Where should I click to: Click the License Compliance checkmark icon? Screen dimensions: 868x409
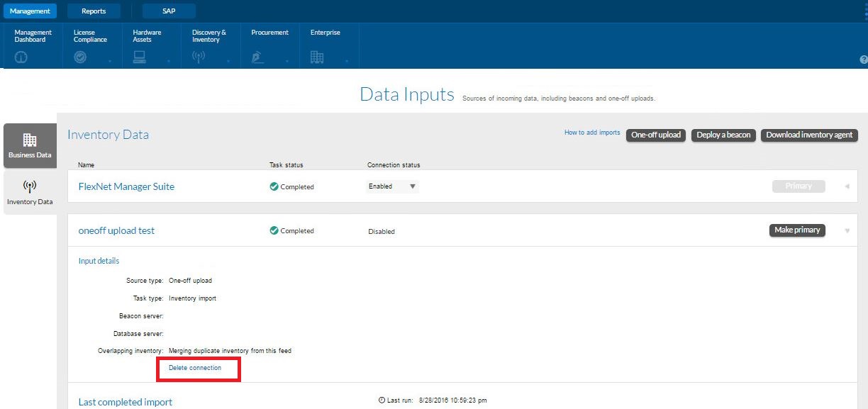[x=80, y=57]
